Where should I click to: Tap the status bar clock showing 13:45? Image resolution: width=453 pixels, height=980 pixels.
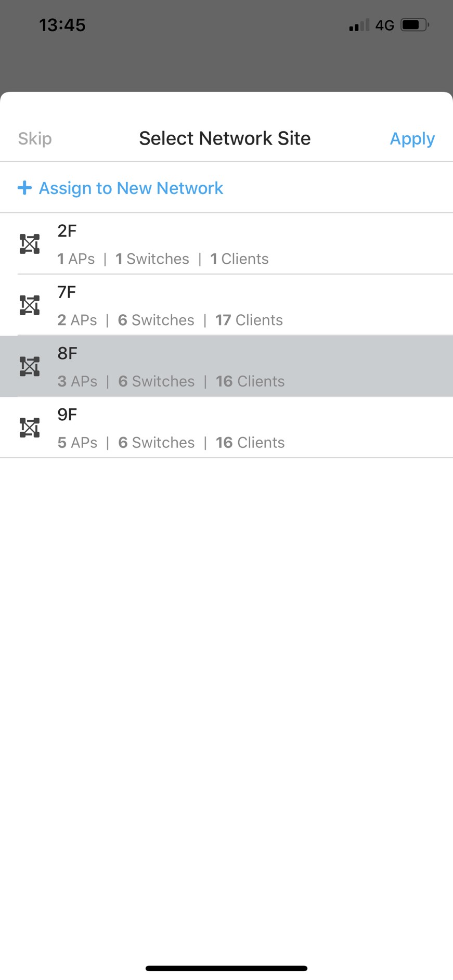point(62,25)
